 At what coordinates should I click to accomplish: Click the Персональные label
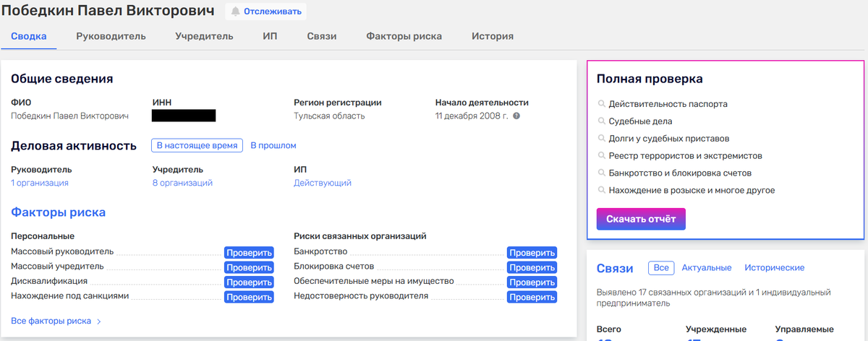43,236
